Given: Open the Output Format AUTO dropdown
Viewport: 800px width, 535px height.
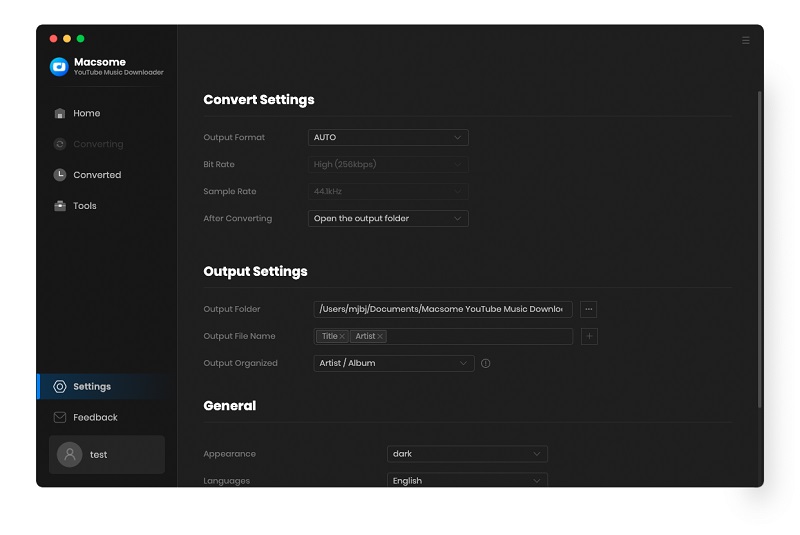Looking at the screenshot, I should (x=388, y=137).
